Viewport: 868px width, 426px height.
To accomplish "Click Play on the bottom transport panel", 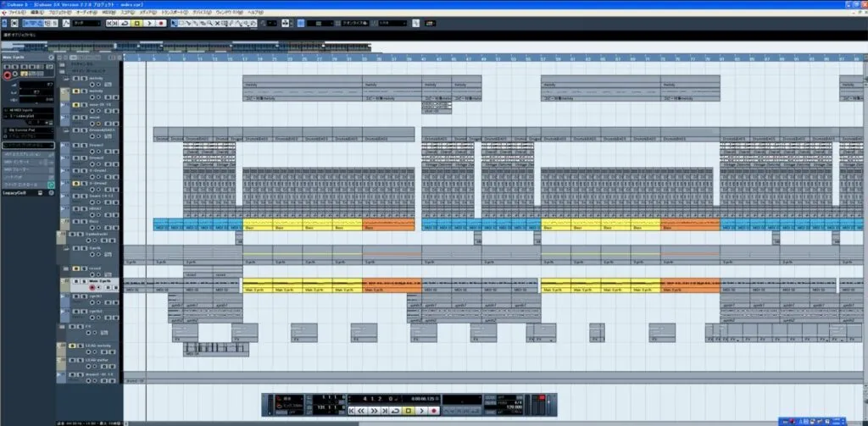I will point(422,410).
